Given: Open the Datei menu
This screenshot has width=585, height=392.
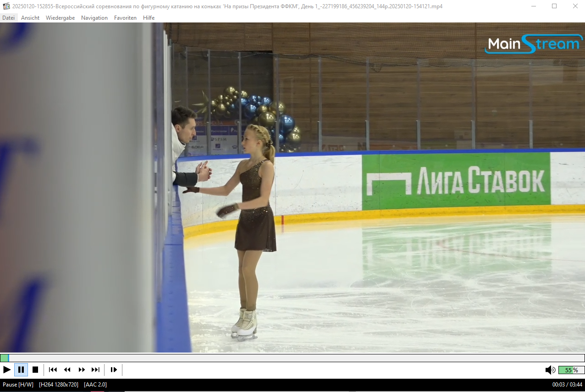Looking at the screenshot, I should click(8, 18).
